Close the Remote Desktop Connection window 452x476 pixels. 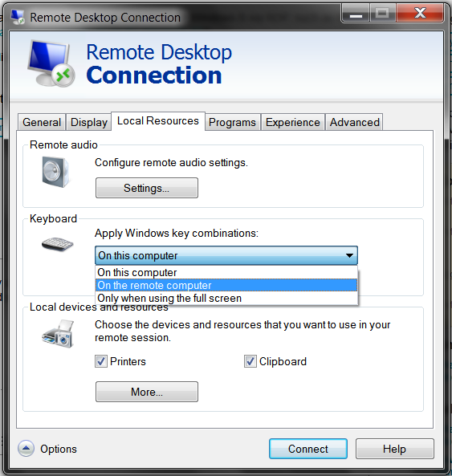(420, 14)
